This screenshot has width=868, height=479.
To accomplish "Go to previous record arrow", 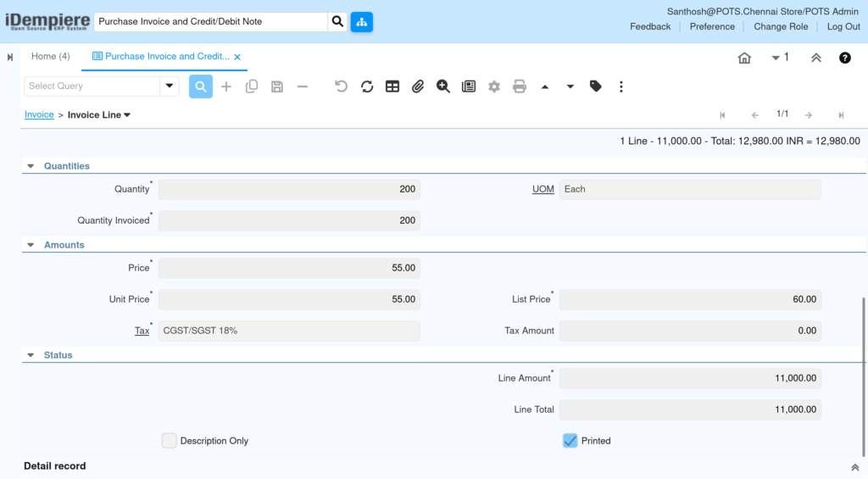I will (x=755, y=115).
